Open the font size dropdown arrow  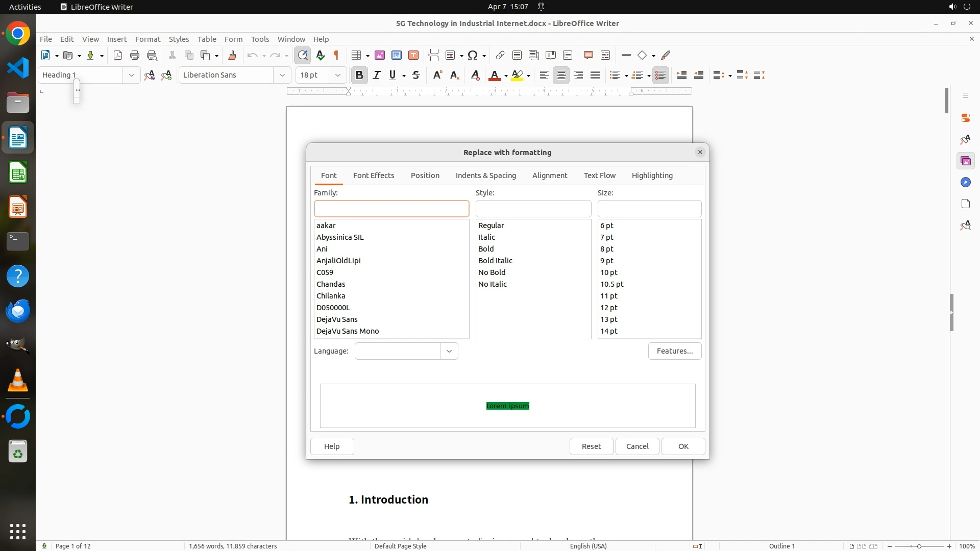tap(337, 75)
